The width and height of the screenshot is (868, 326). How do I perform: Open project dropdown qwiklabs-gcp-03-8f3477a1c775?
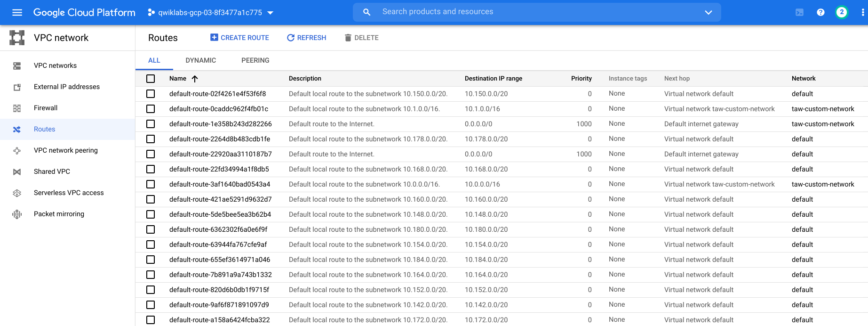(x=215, y=13)
